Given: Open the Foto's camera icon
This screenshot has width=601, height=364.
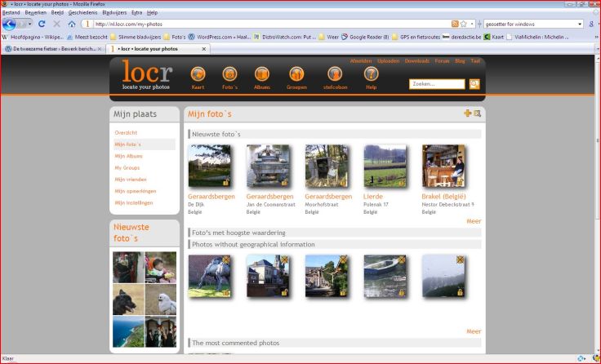Looking at the screenshot, I should coord(229,74).
